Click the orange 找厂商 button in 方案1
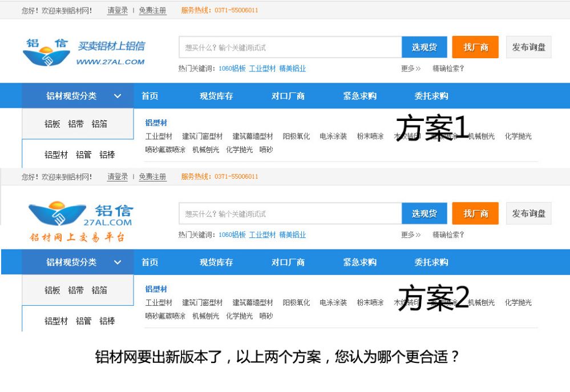 tap(475, 47)
